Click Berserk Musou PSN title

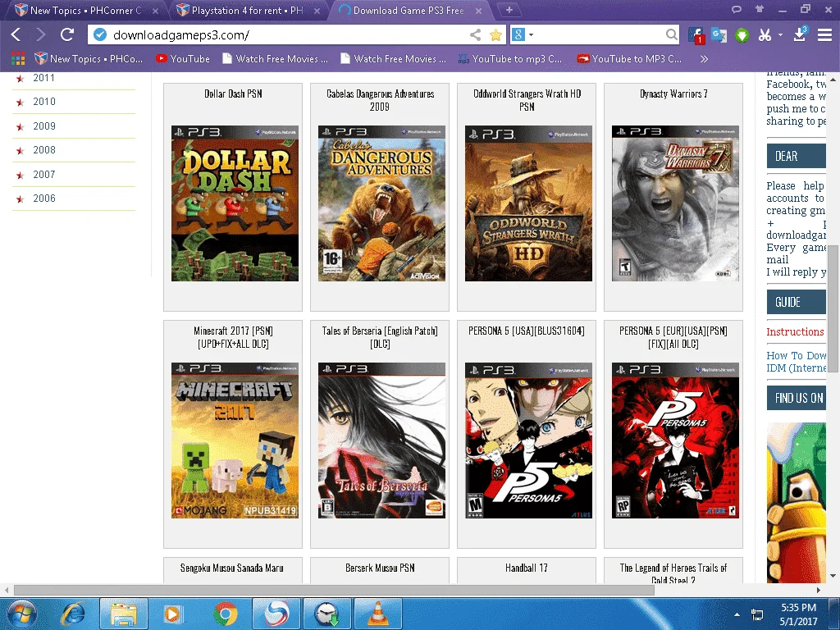pyautogui.click(x=380, y=568)
